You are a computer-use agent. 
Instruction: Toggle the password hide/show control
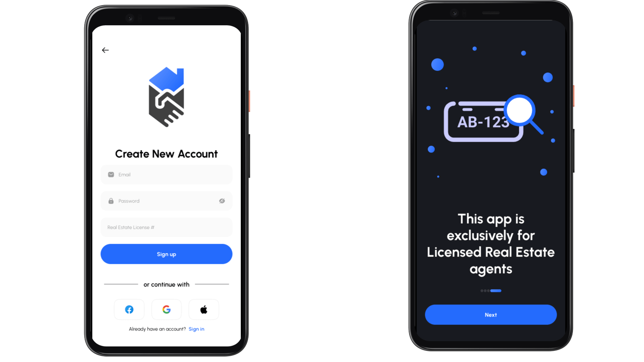coord(222,201)
